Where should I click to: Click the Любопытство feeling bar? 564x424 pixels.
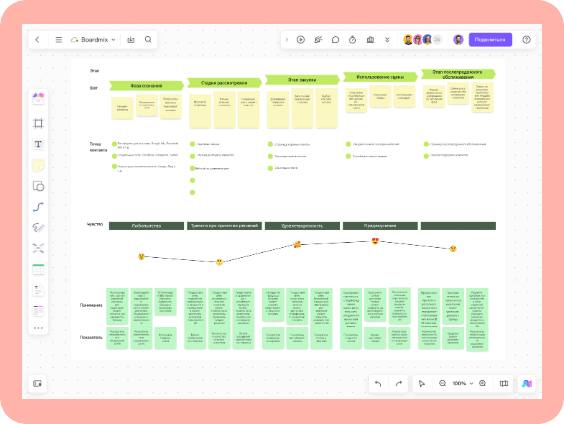[x=146, y=226]
